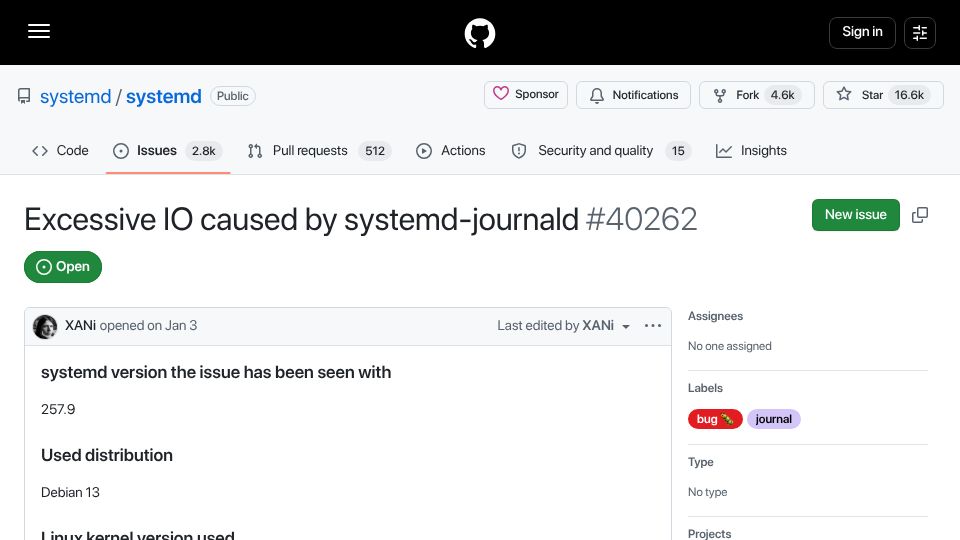Click the repository icon beside systemd
The height and width of the screenshot is (540, 960).
point(24,96)
